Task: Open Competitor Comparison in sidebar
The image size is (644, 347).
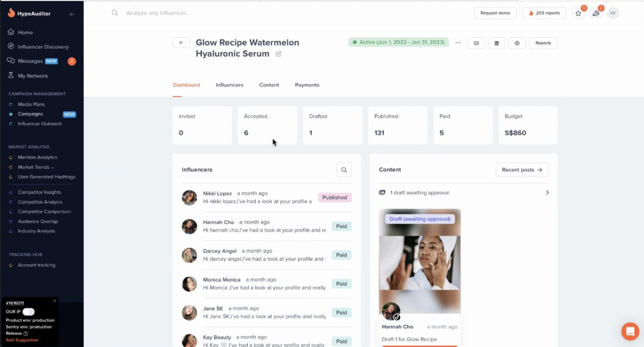Action: coord(44,212)
